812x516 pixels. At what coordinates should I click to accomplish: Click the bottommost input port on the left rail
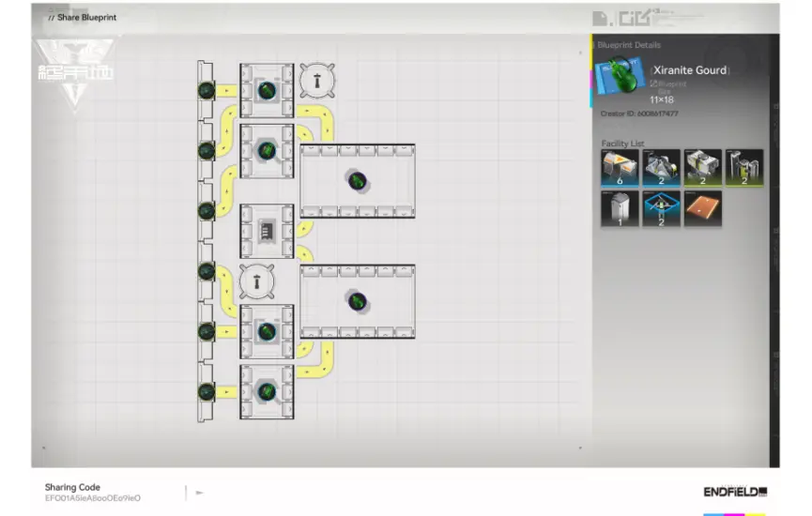(x=207, y=391)
